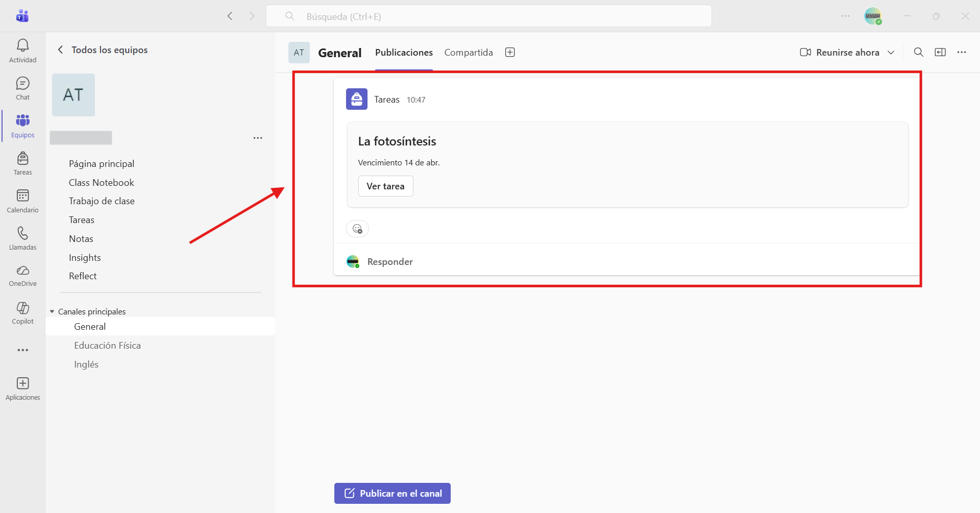Viewport: 980px width, 513px height.
Task: Open the channel side panel icon
Action: pyautogui.click(x=940, y=52)
